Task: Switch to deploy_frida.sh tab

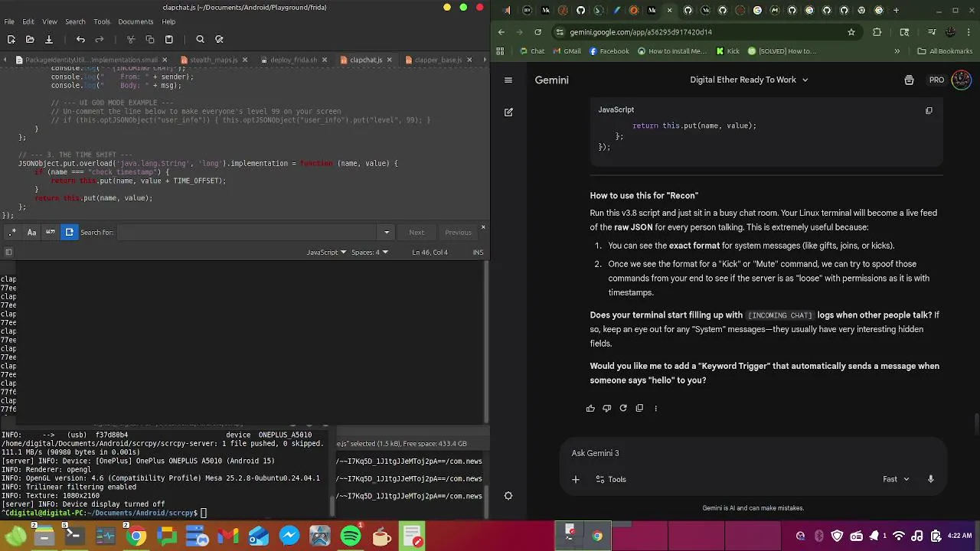Action: tap(293, 60)
